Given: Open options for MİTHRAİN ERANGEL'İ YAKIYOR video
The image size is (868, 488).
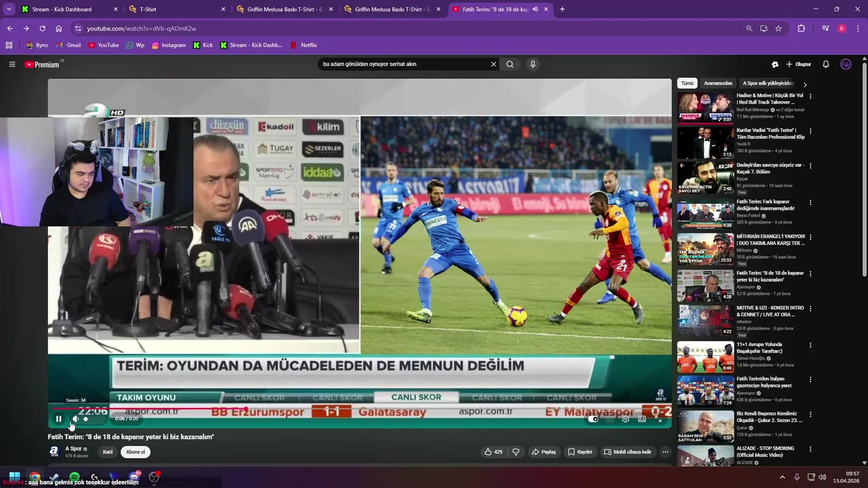Looking at the screenshot, I should click(810, 237).
